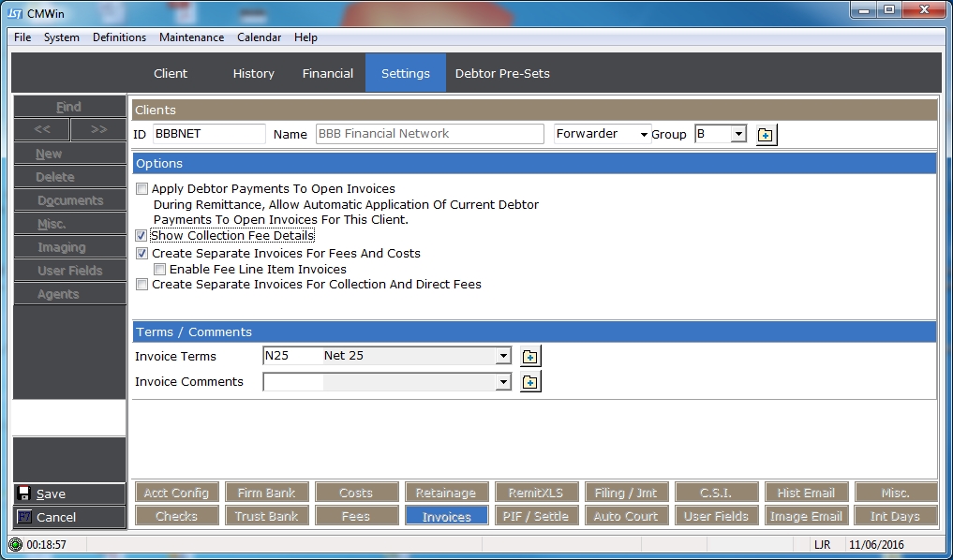Click the Firm Bank button

pos(266,493)
